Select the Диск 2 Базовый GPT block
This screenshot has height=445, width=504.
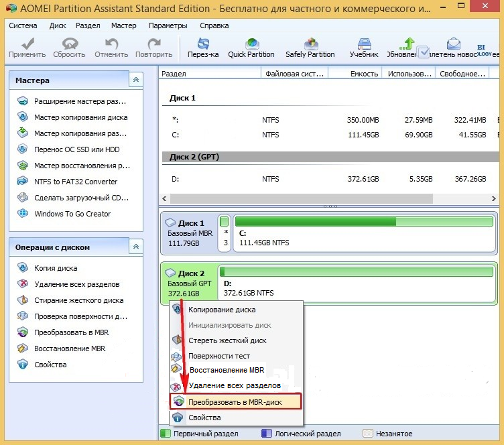[190, 283]
